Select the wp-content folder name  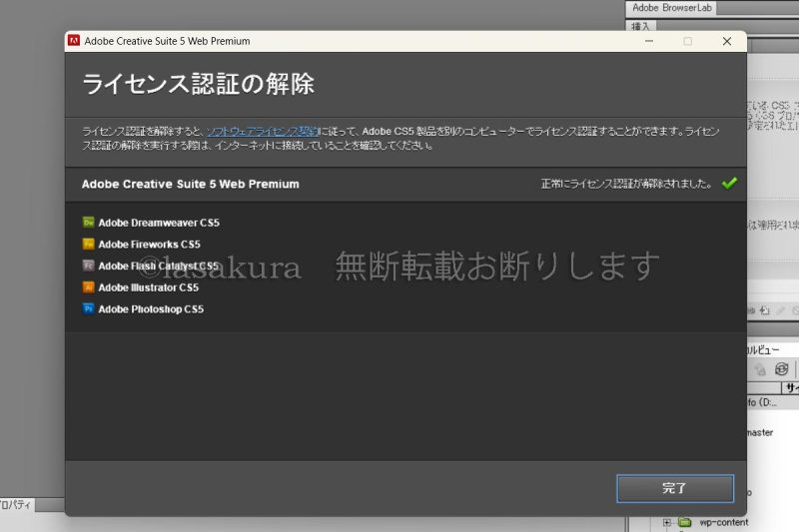click(x=723, y=522)
